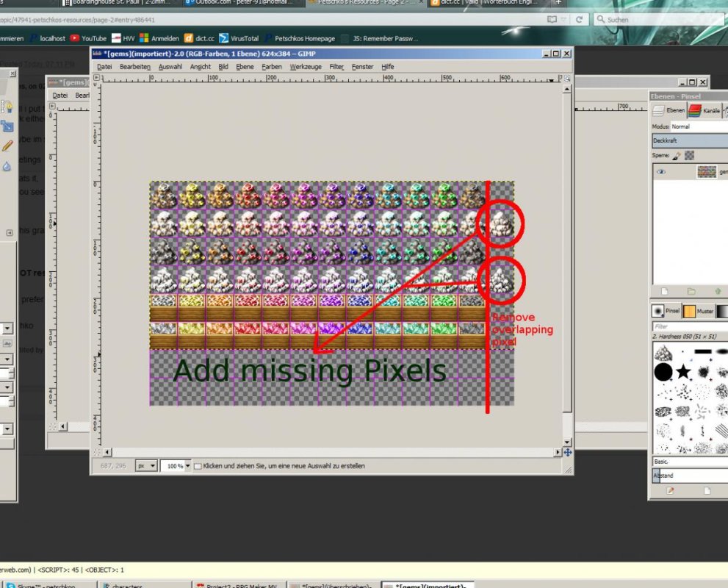Switch to Project2 RPG Maker MV taskbar item
This screenshot has height=588, width=728.
tap(238, 585)
